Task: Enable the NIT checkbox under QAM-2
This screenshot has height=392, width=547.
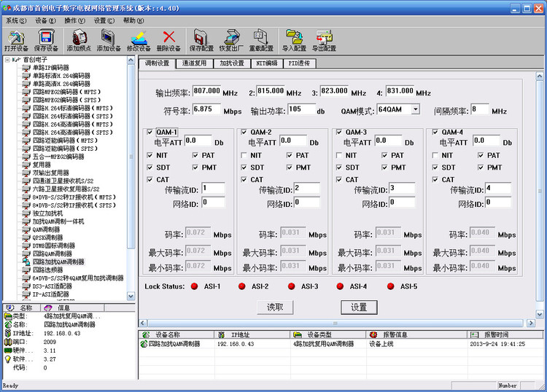Action: (244, 155)
